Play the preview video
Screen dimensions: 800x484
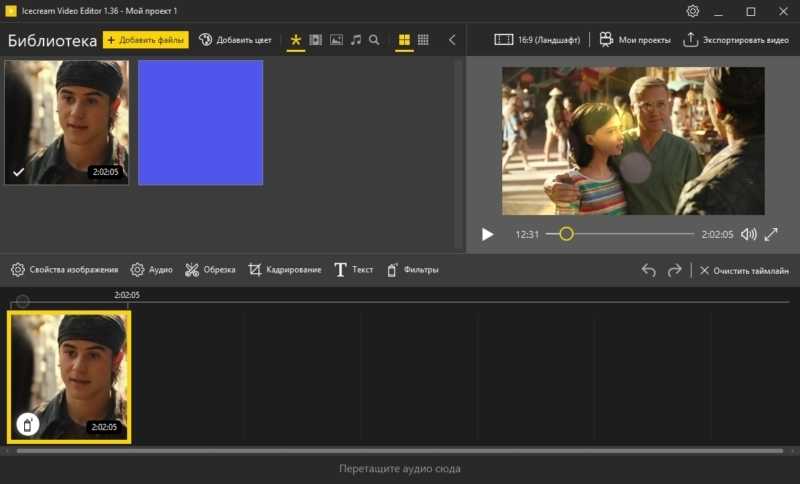tap(487, 234)
